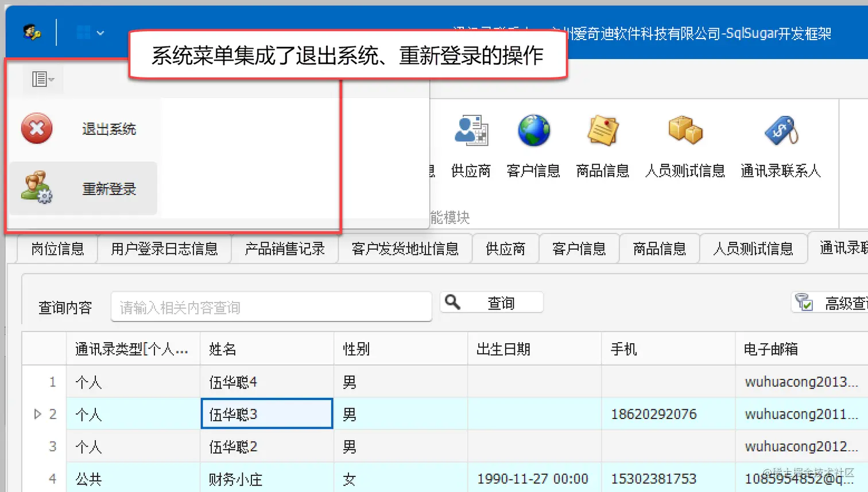Sort by 性别 column header
Screen dimensions: 868x492
coord(401,348)
